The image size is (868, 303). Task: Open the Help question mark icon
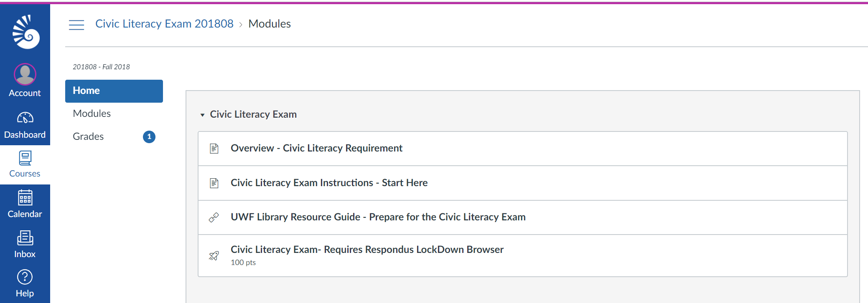25,277
